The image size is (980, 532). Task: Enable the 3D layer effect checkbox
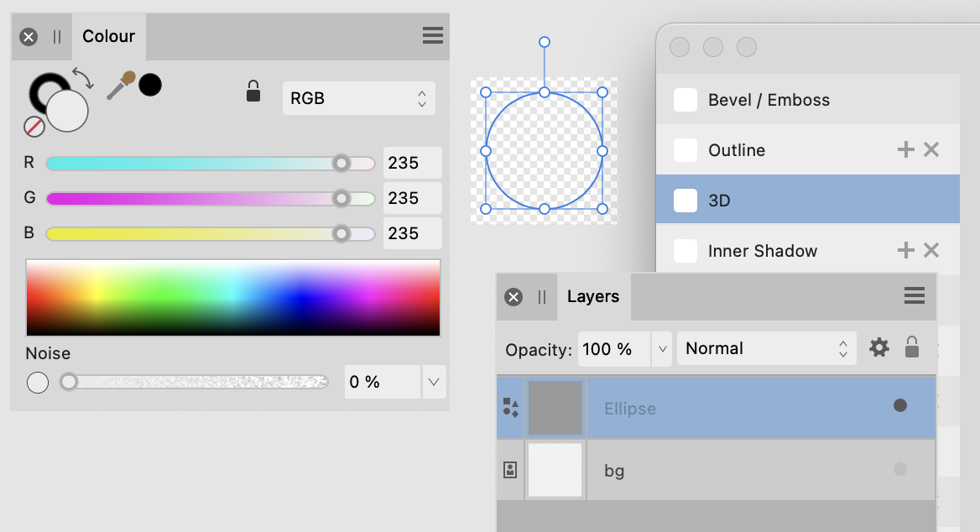[x=685, y=200]
